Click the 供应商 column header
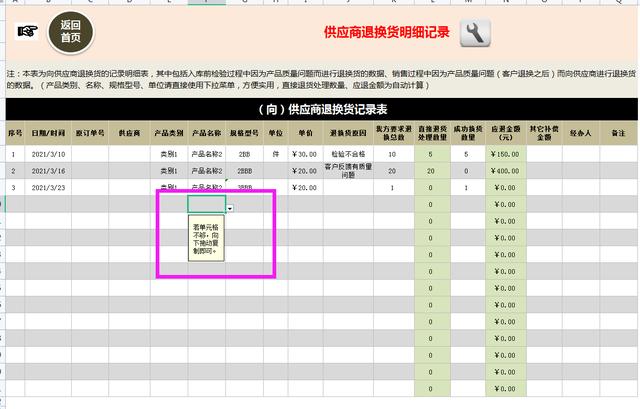Viewport: 640px width, 409px height. 129,133
